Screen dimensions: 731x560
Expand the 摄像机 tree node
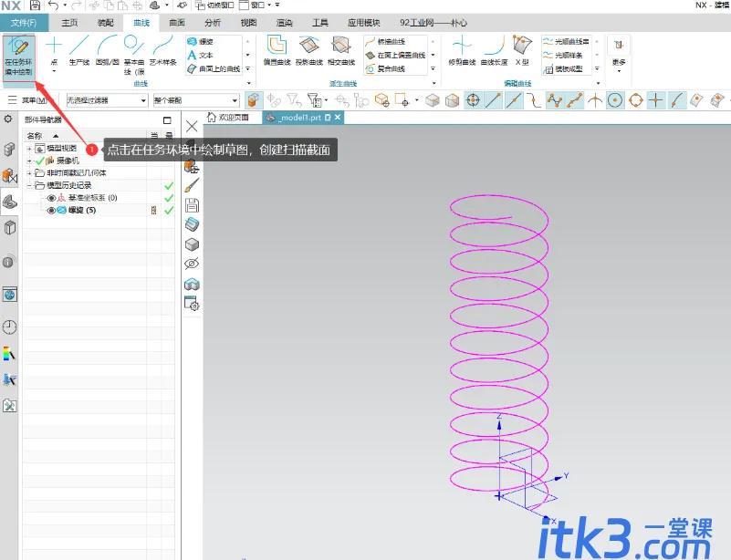29,161
